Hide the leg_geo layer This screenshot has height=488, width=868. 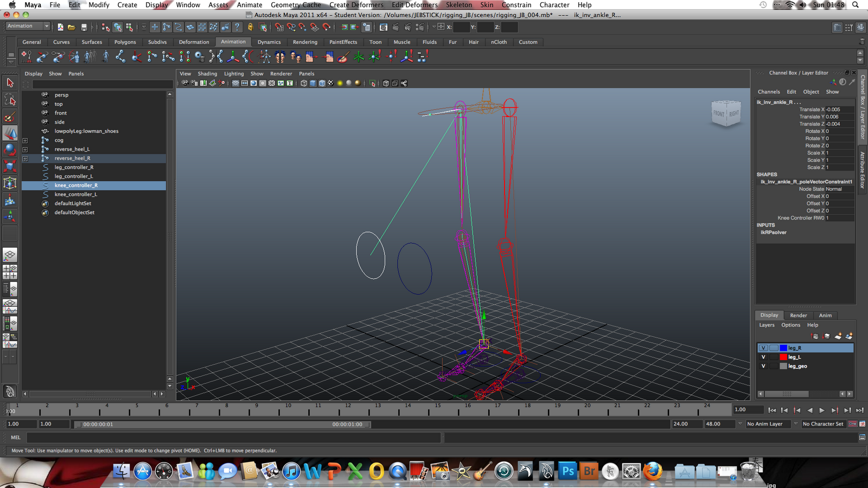pyautogui.click(x=763, y=366)
